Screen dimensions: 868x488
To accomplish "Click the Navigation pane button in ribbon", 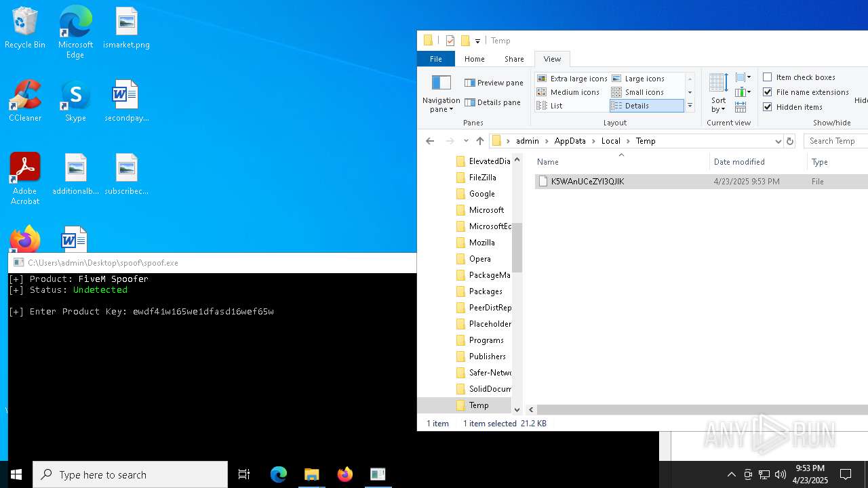I will pyautogui.click(x=441, y=94).
